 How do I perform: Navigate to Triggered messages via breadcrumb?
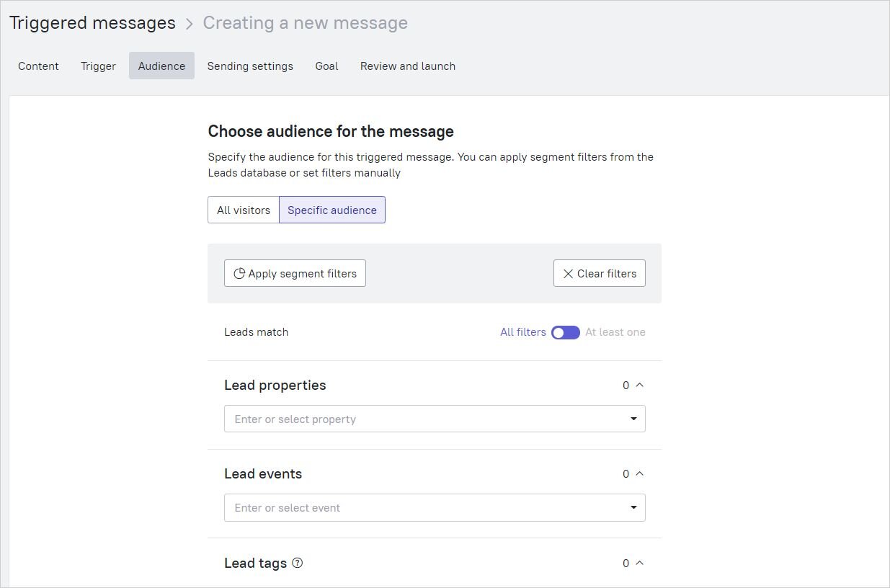pyautogui.click(x=92, y=22)
